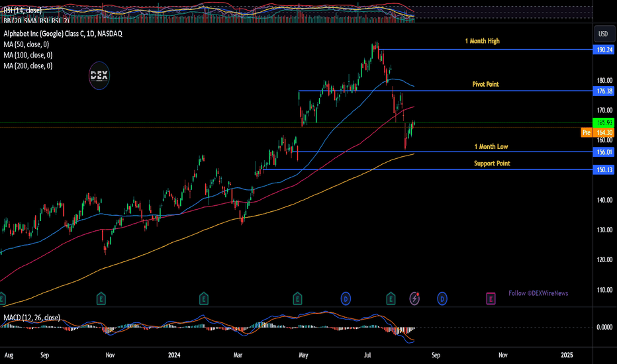Select the MA (50, close, 0) legend
The height and width of the screenshot is (364, 617).
click(x=26, y=44)
